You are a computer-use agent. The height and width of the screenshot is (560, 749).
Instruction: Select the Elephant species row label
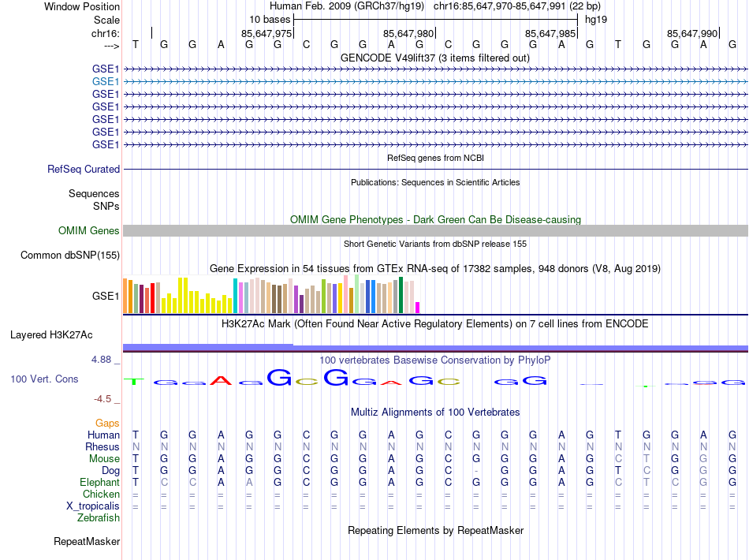tap(99, 483)
